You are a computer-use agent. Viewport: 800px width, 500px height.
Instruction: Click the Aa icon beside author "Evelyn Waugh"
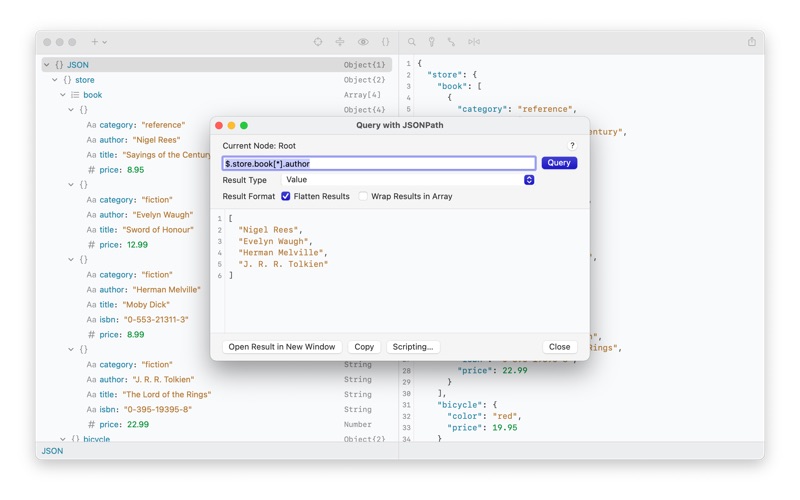(x=91, y=215)
